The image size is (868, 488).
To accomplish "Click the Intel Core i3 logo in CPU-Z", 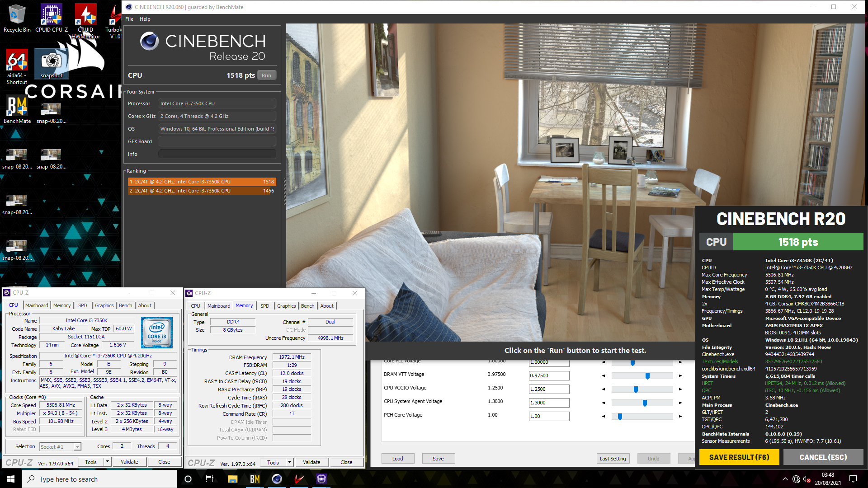I will click(156, 332).
